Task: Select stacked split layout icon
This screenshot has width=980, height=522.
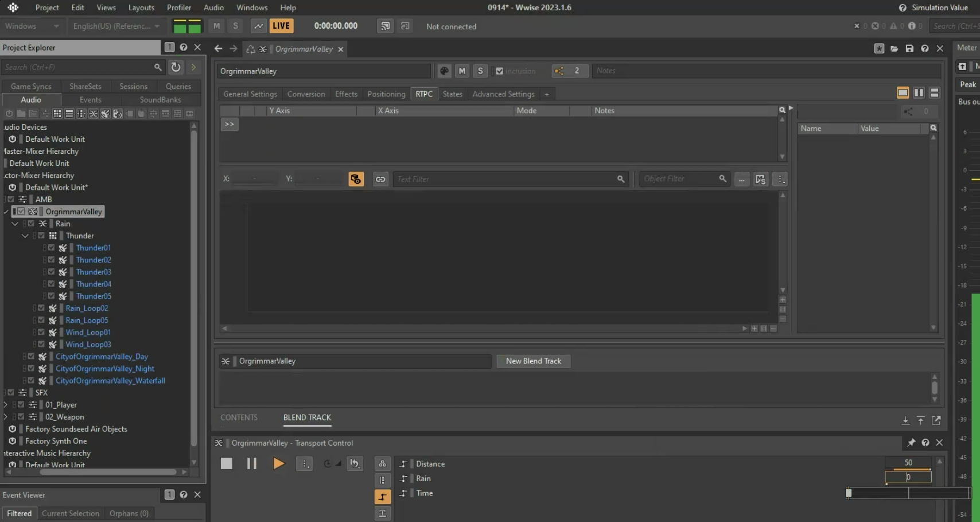Action: click(x=935, y=92)
